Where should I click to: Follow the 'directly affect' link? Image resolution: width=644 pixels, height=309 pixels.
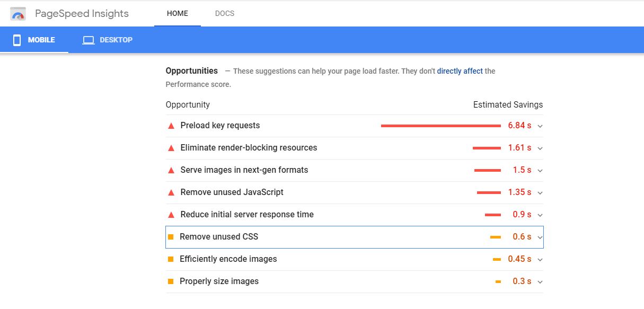point(460,71)
